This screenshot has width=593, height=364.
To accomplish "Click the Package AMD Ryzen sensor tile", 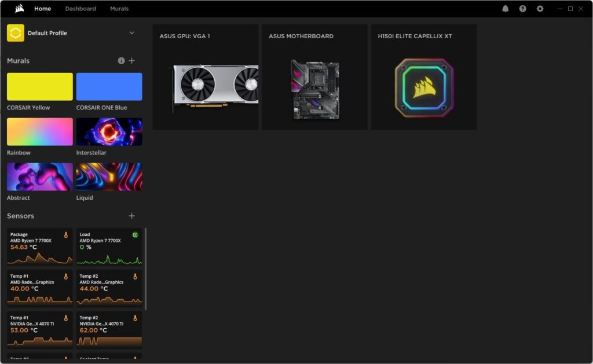I will [40, 247].
